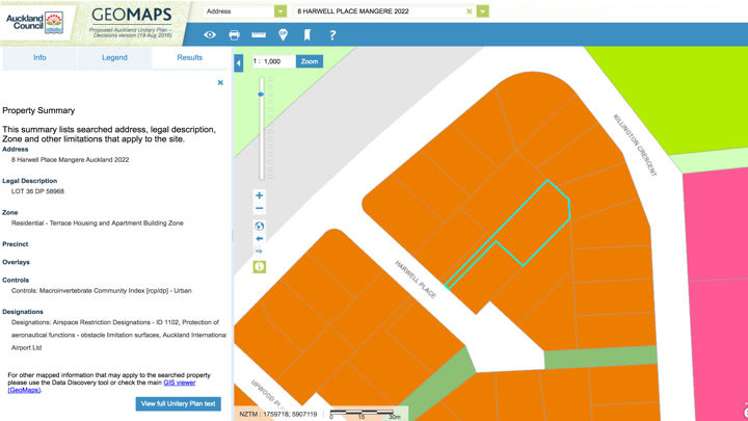Click the Print icon in toolbar

pyautogui.click(x=234, y=35)
